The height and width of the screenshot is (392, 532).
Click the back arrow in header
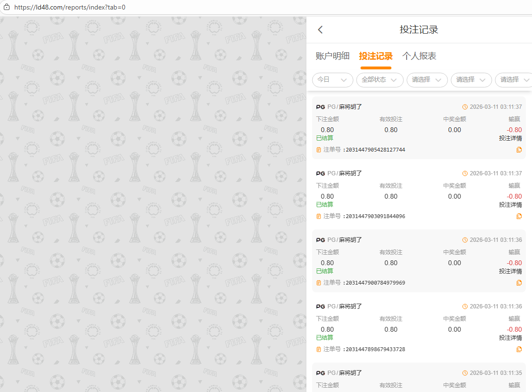[320, 30]
